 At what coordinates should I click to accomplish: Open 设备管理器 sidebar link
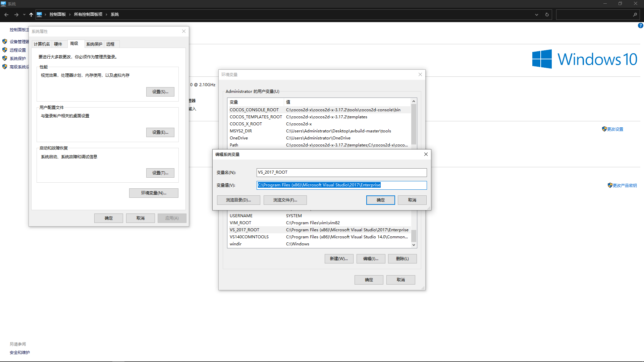pyautogui.click(x=19, y=42)
